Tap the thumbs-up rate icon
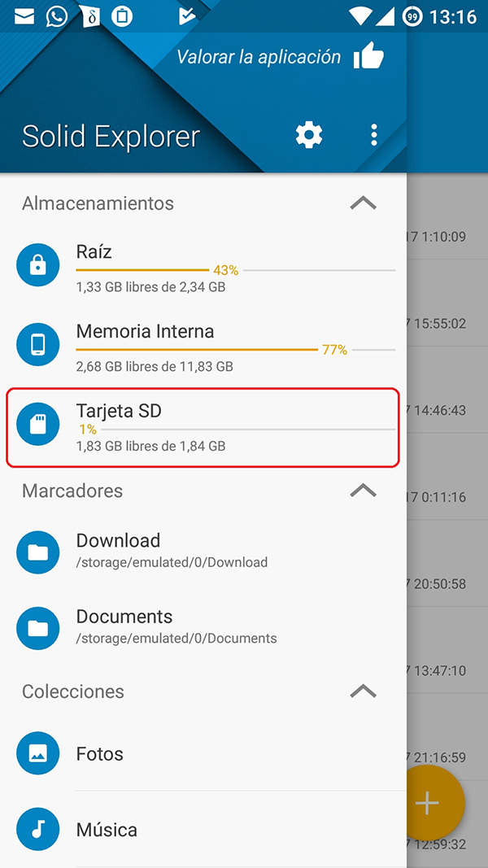Screen dimensions: 488x868 pos(368,56)
